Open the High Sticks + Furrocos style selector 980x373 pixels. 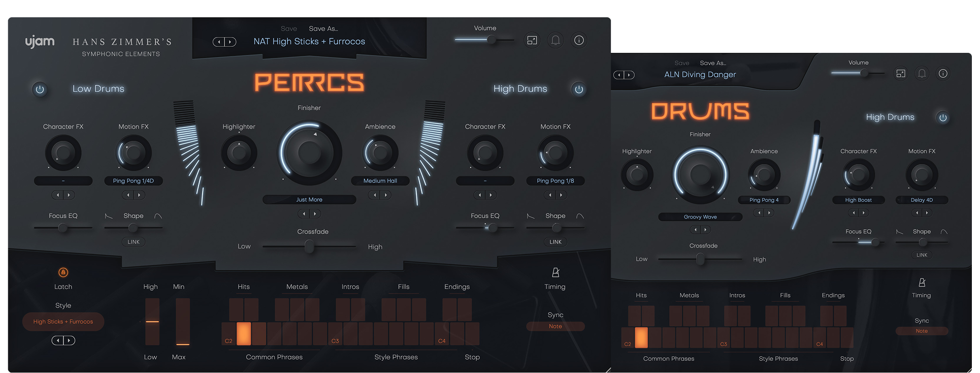[x=63, y=322]
